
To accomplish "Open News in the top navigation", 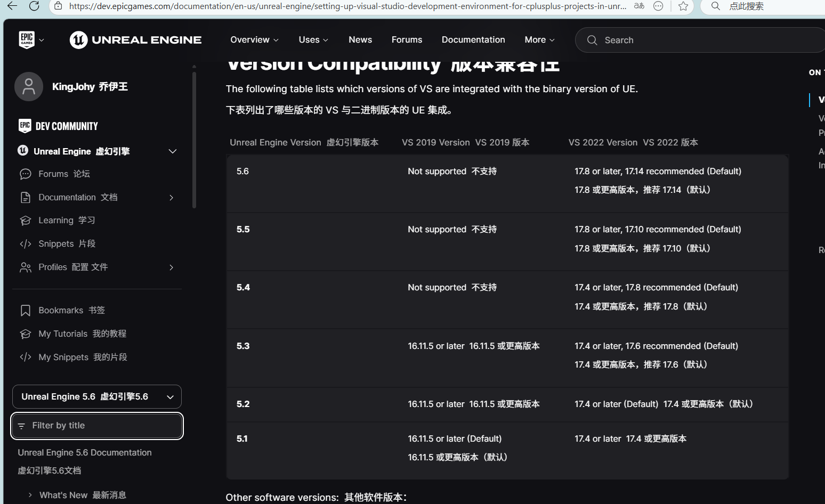I will click(360, 40).
